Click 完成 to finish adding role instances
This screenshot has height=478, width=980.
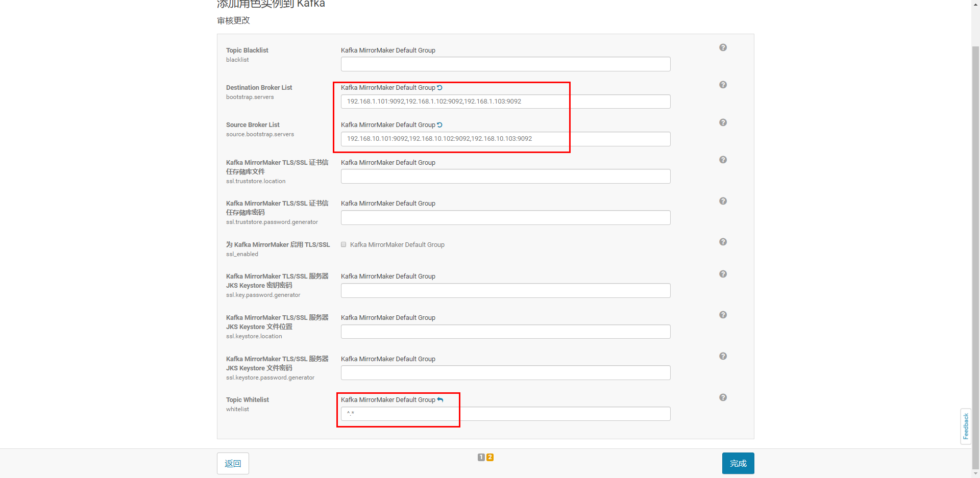[x=738, y=463]
